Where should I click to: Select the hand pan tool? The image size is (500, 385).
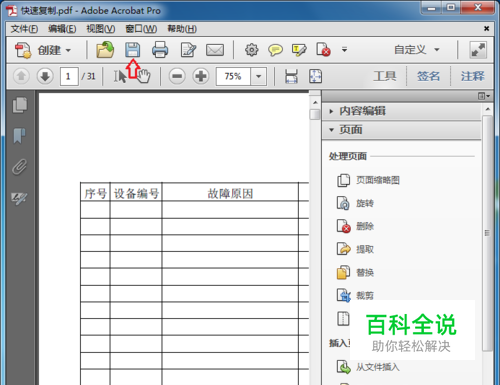tap(144, 77)
